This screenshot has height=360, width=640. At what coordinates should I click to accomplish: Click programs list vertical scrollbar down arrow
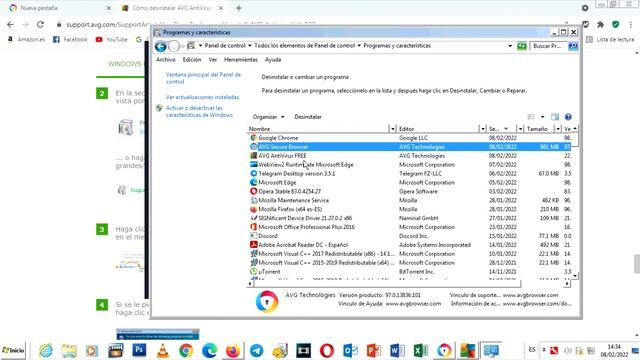point(575,276)
